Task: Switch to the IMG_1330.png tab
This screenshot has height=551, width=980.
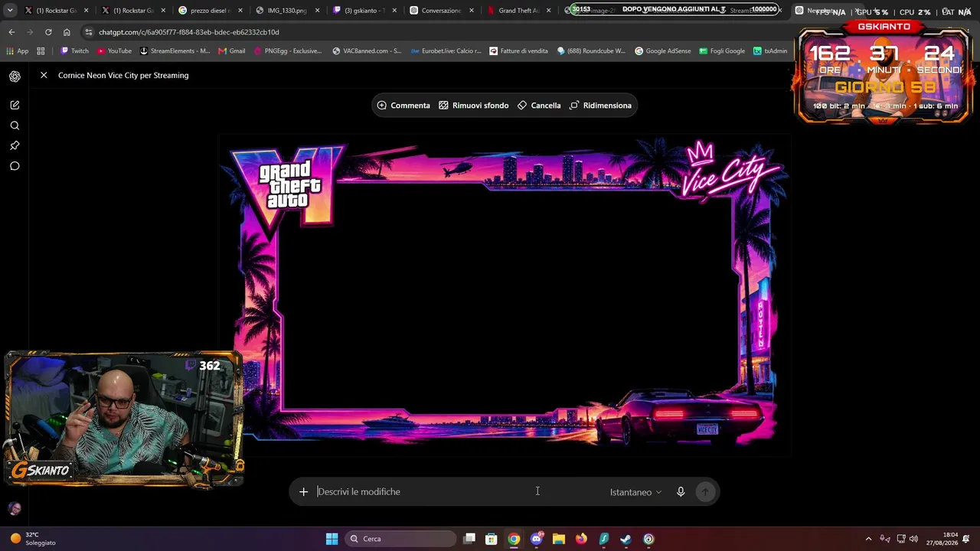Action: (287, 11)
